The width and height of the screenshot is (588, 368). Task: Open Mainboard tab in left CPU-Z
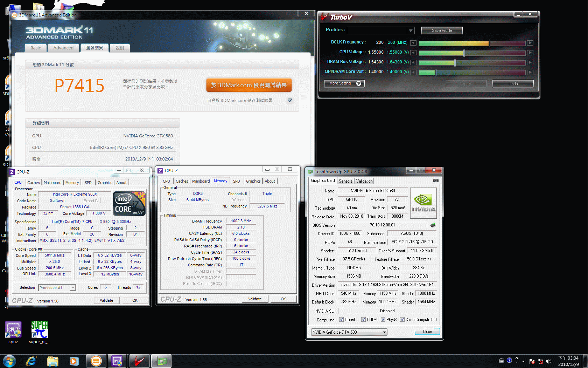52,183
